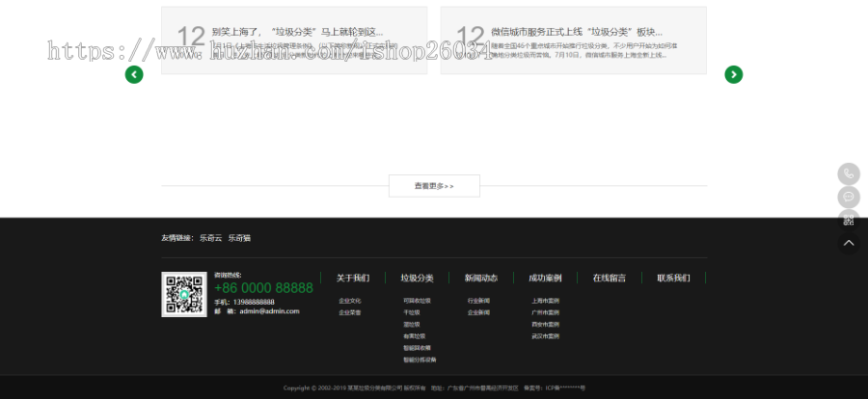Open the 垃圾分类 footer menu

(417, 278)
